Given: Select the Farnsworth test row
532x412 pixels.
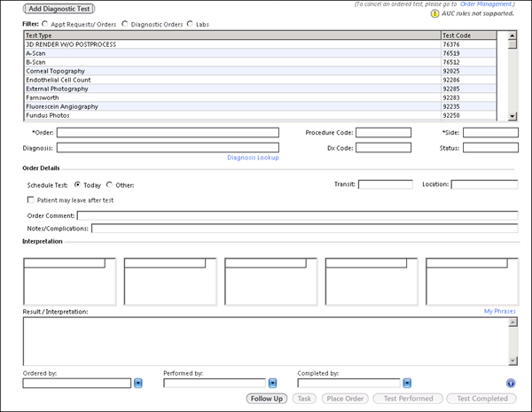Looking at the screenshot, I should 261,97.
